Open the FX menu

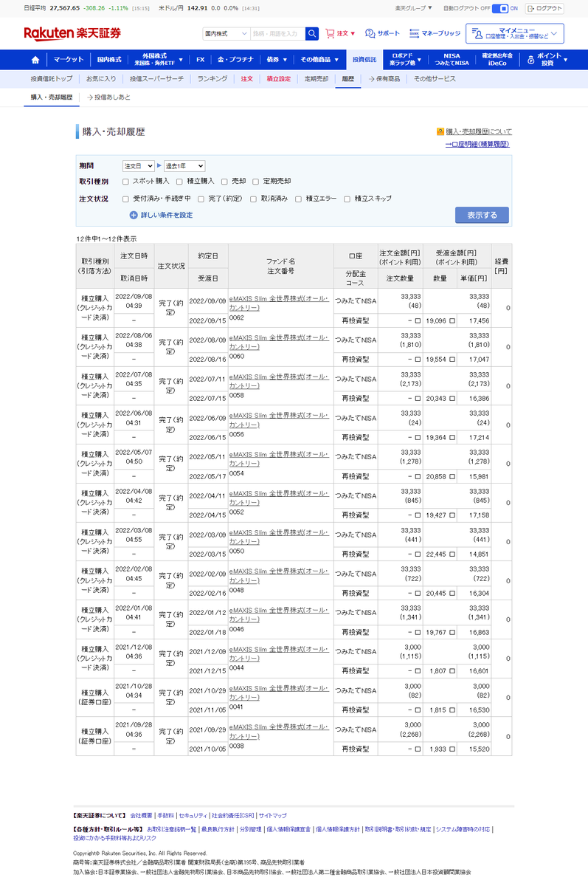click(200, 60)
